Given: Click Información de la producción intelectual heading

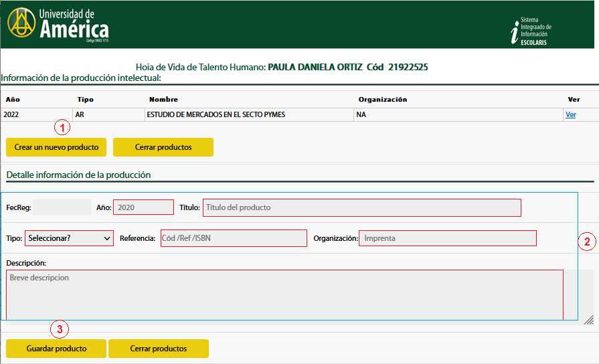Looking at the screenshot, I should pyautogui.click(x=81, y=78).
